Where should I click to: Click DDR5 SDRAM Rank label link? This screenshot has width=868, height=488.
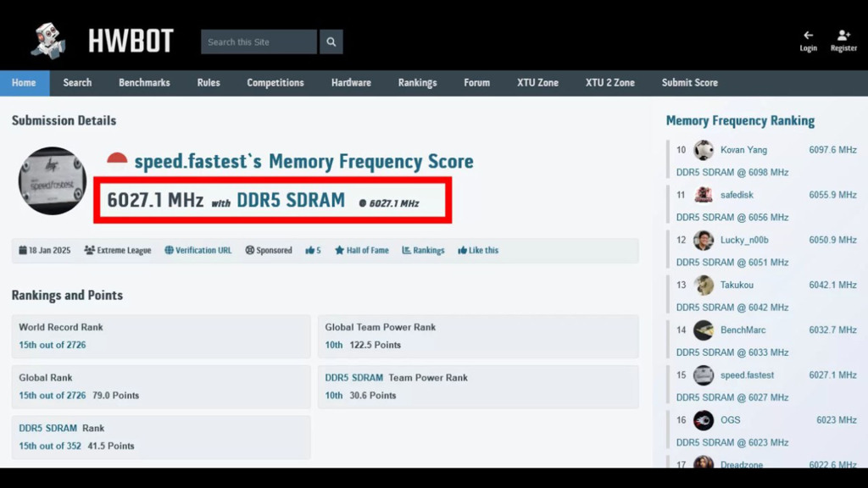[47, 428]
